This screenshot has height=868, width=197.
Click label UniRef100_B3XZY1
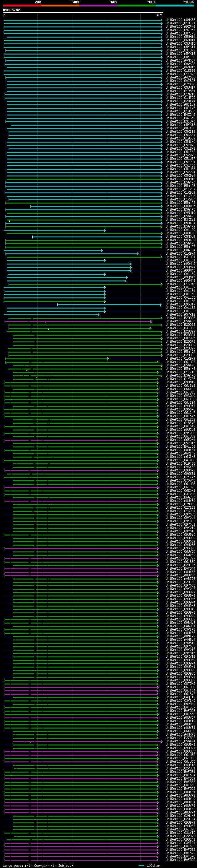(180, 220)
